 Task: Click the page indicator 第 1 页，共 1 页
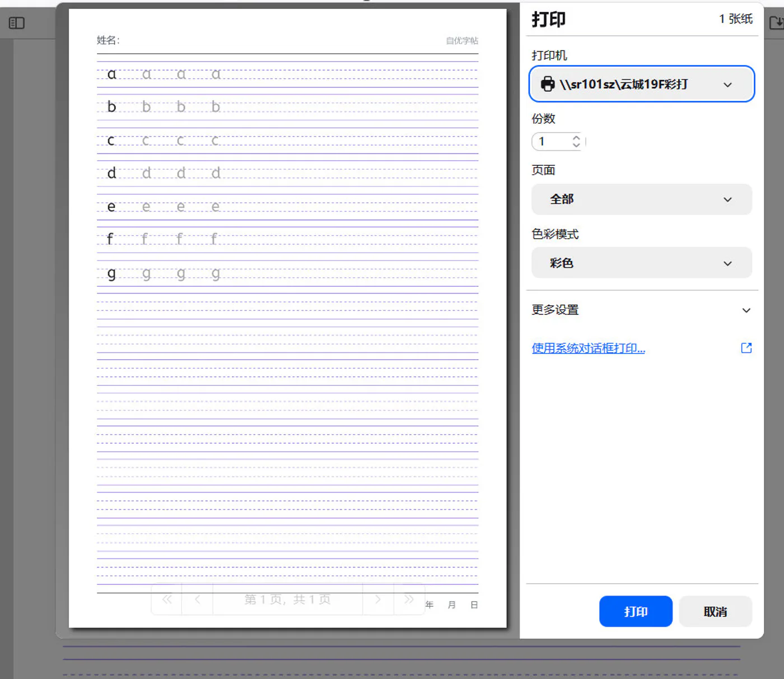(287, 599)
